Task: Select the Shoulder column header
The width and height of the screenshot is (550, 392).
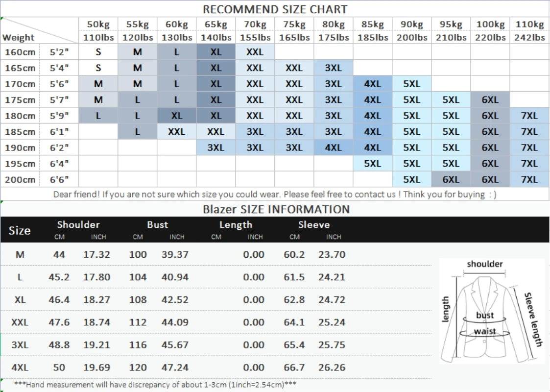Action: pyautogui.click(x=78, y=225)
